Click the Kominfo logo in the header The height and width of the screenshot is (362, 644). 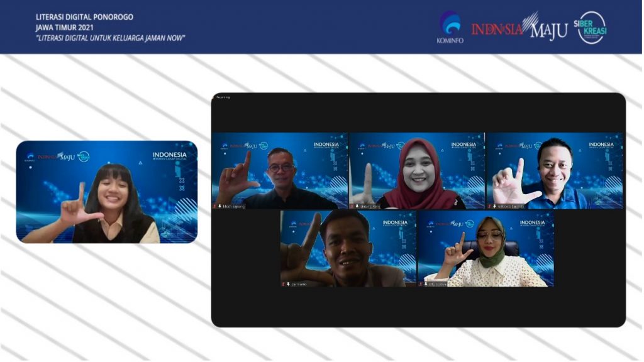[449, 27]
